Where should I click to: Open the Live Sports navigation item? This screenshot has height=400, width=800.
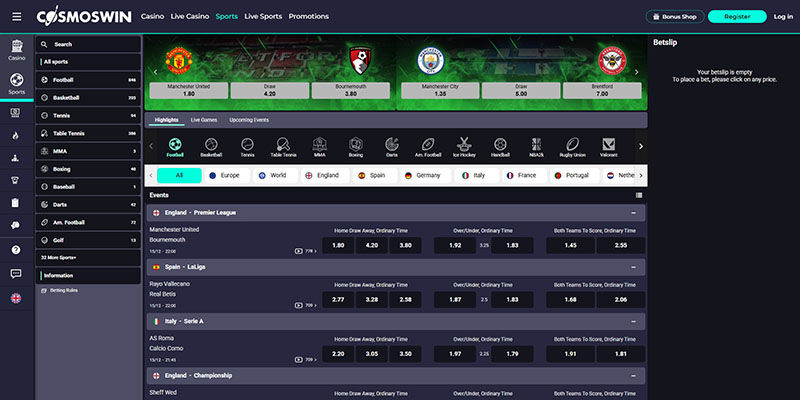[x=263, y=16]
